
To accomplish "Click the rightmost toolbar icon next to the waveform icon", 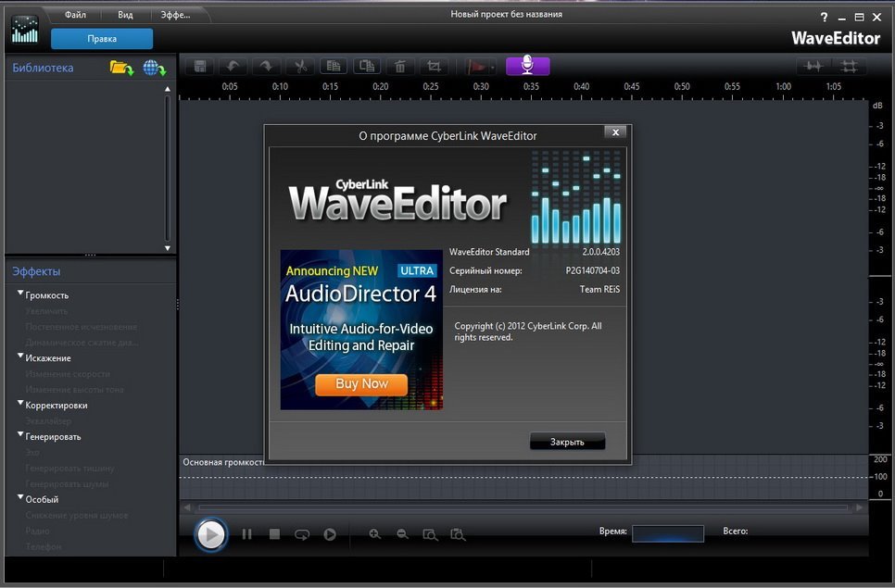I will [850, 67].
